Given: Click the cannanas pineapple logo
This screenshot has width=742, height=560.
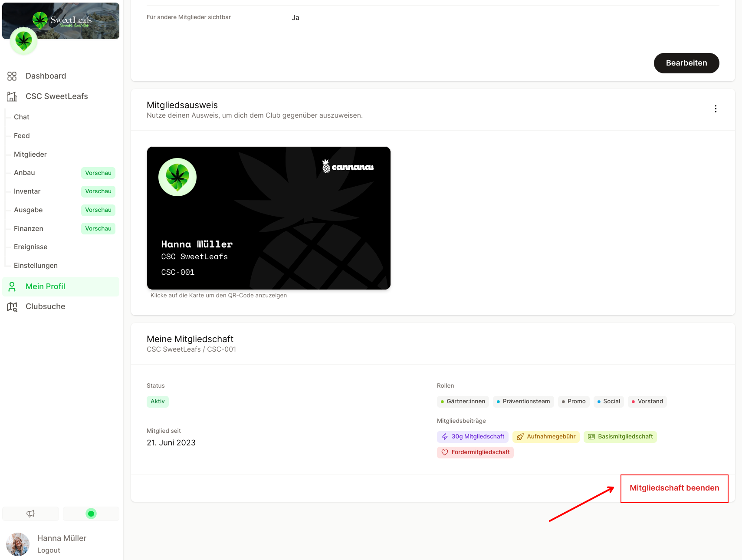Looking at the screenshot, I should point(348,166).
